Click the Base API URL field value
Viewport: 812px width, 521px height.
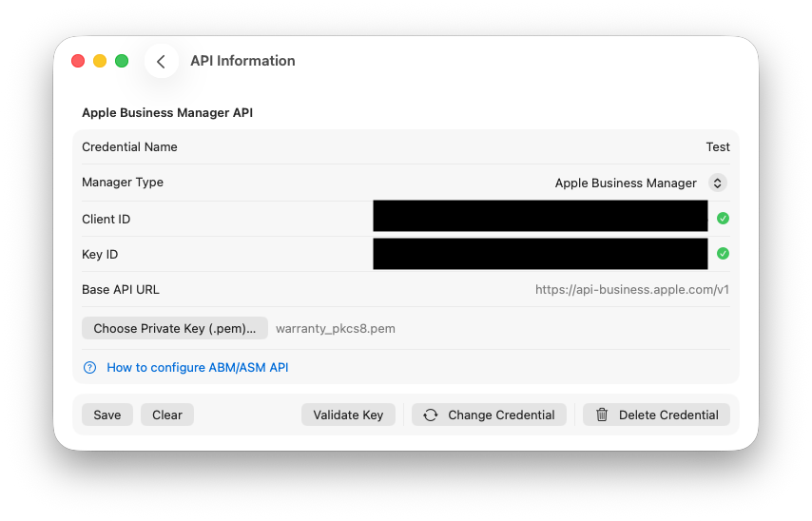632,290
